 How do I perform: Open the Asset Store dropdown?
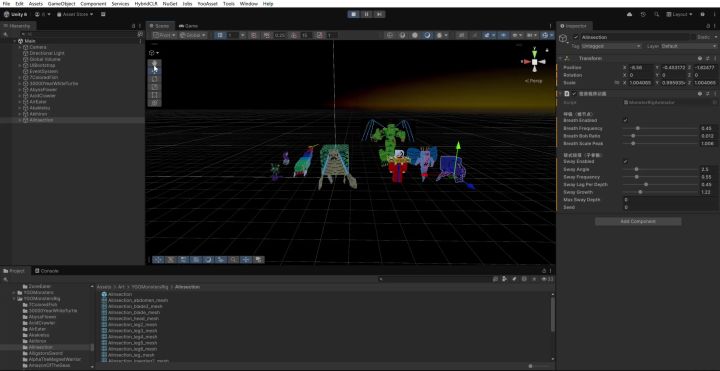click(75, 14)
